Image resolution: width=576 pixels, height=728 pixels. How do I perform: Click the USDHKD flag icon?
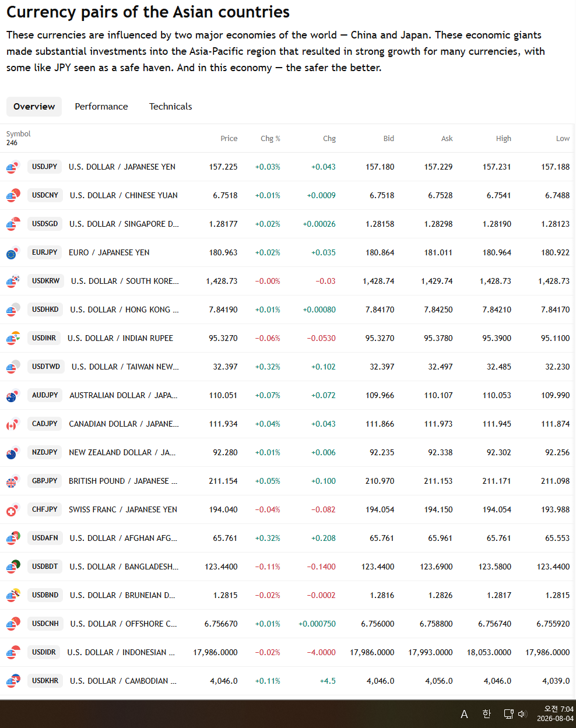click(13, 310)
